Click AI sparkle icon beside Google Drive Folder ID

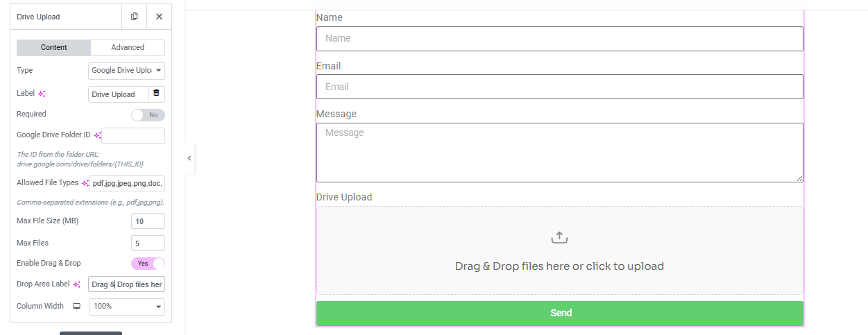coord(98,135)
